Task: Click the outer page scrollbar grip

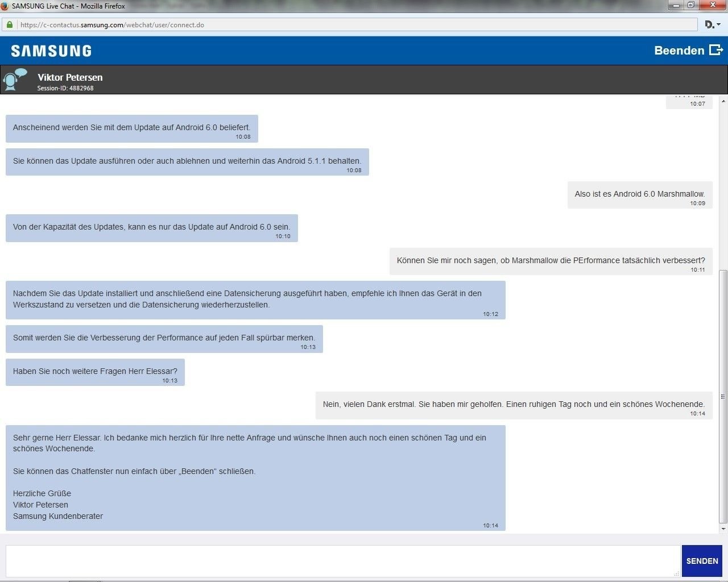Action: [x=723, y=397]
